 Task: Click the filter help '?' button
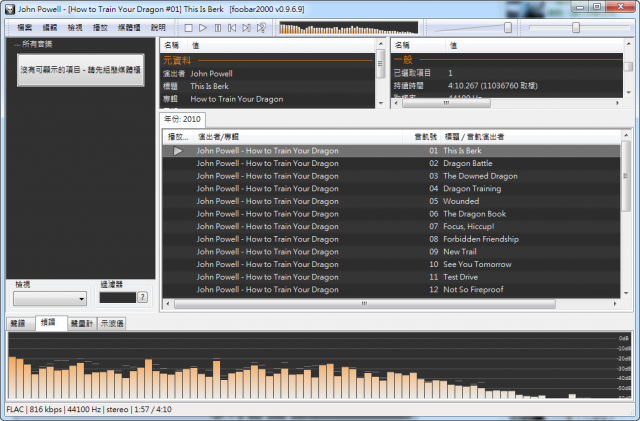(x=142, y=297)
